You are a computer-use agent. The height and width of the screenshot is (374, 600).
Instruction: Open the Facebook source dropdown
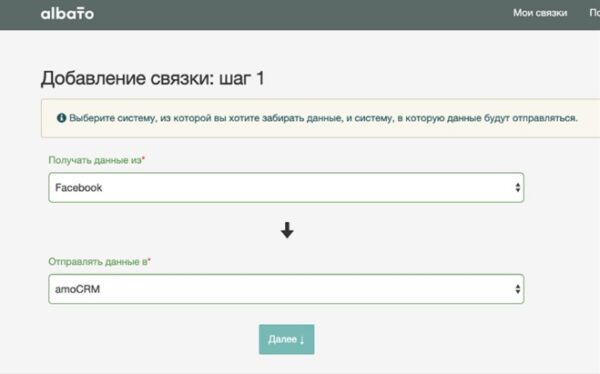click(x=286, y=188)
